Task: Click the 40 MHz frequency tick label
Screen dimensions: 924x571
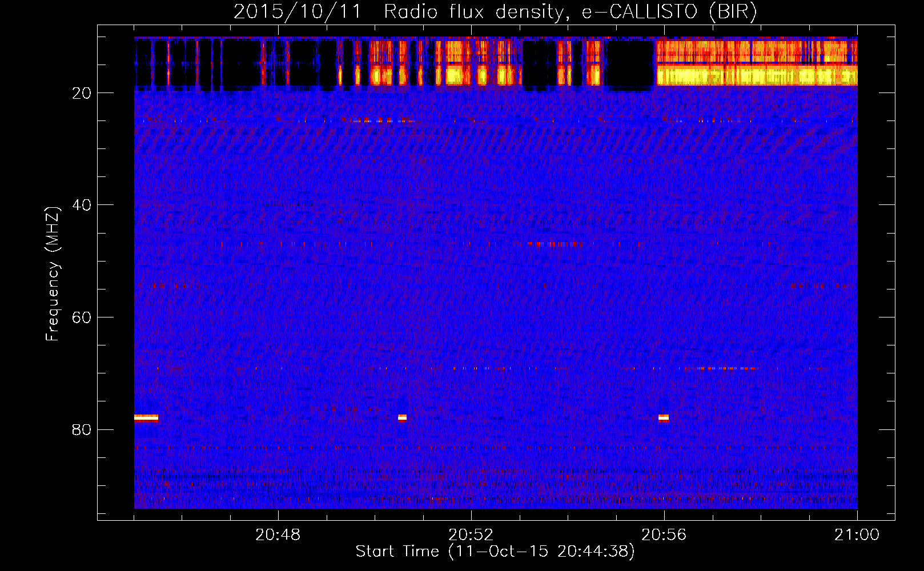Action: pos(82,205)
